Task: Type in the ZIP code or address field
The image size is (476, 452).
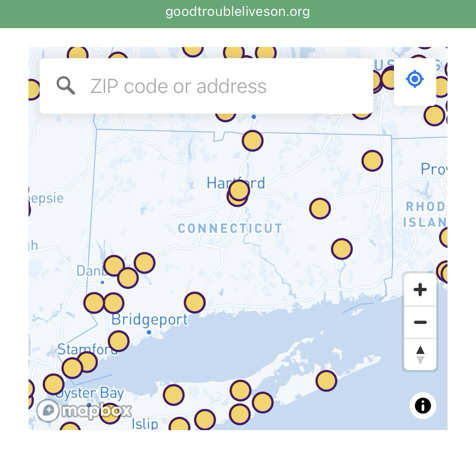Action: click(222, 86)
